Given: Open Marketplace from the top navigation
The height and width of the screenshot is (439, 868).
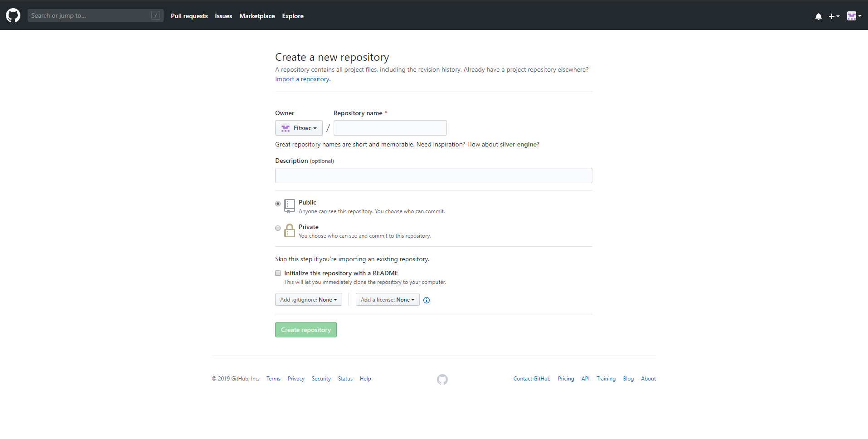Looking at the screenshot, I should click(257, 16).
